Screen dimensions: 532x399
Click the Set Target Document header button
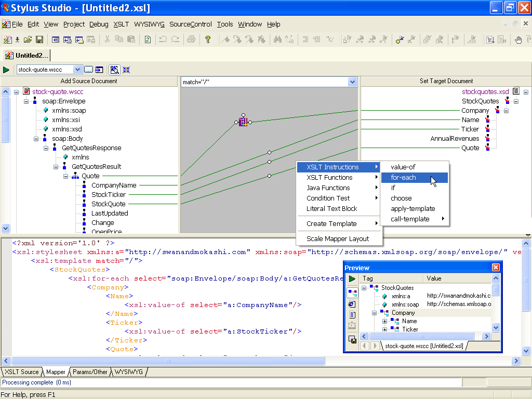pos(446,81)
